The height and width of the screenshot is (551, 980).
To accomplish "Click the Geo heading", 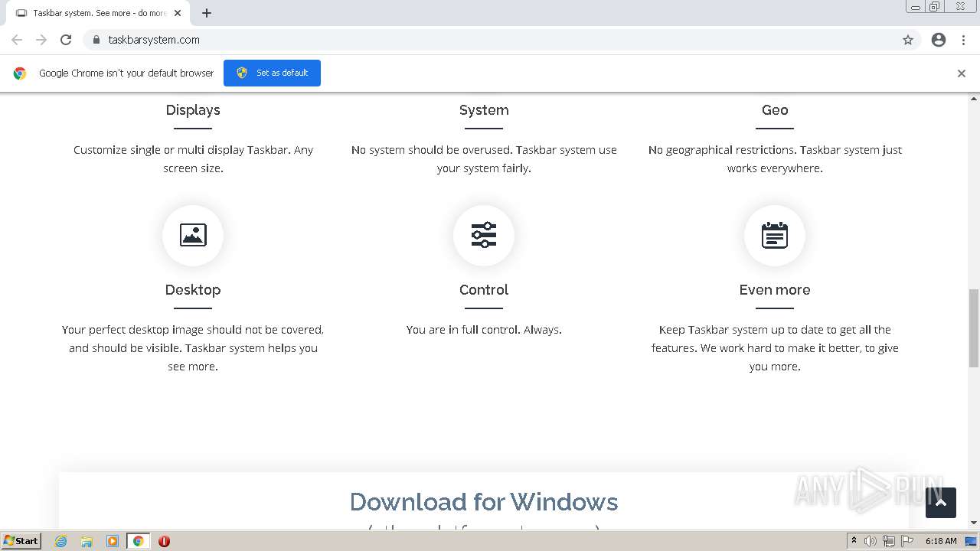I will [775, 110].
